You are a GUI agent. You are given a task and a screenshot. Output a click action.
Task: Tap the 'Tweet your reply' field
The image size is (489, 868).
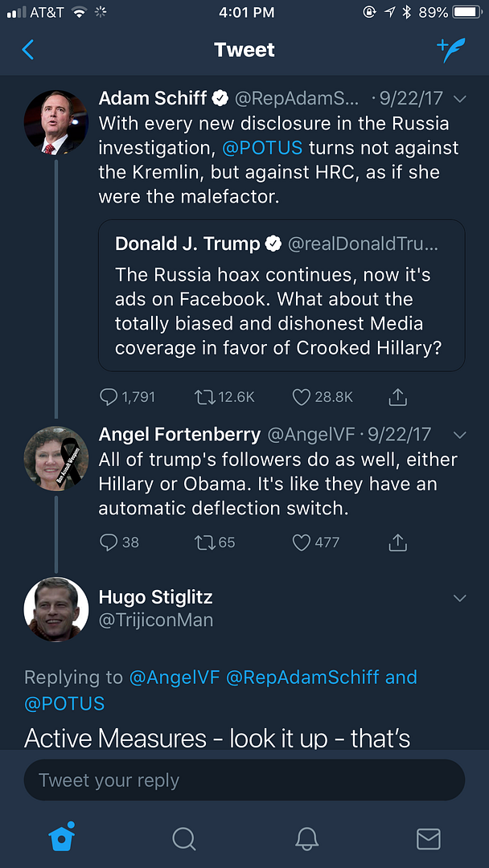244,780
